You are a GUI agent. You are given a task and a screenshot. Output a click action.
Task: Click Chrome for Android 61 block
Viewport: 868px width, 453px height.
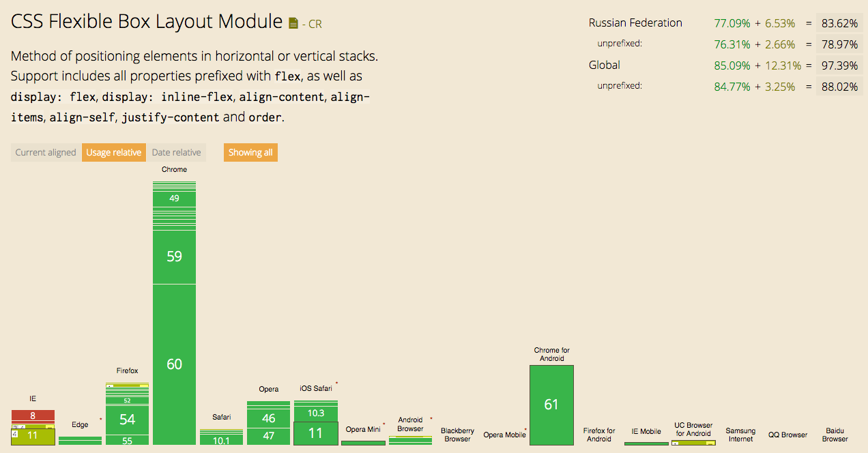coord(551,405)
